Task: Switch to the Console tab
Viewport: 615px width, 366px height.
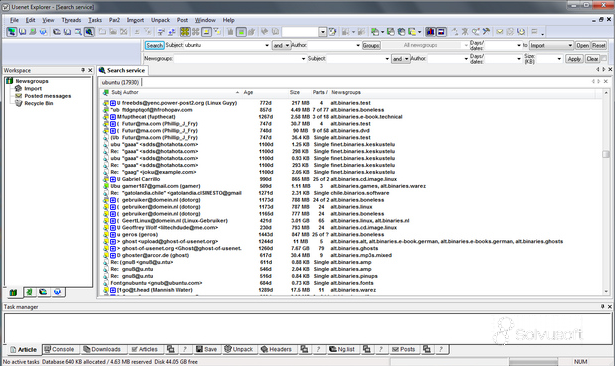Action: coord(60,349)
